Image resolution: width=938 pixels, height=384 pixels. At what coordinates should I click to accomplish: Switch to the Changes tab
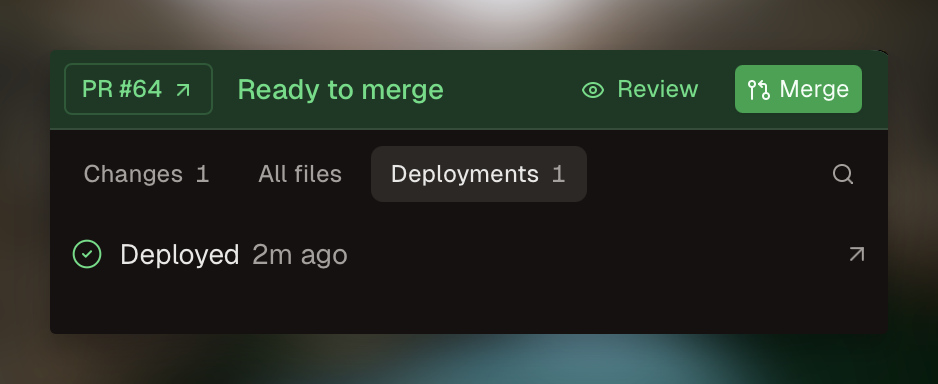147,174
